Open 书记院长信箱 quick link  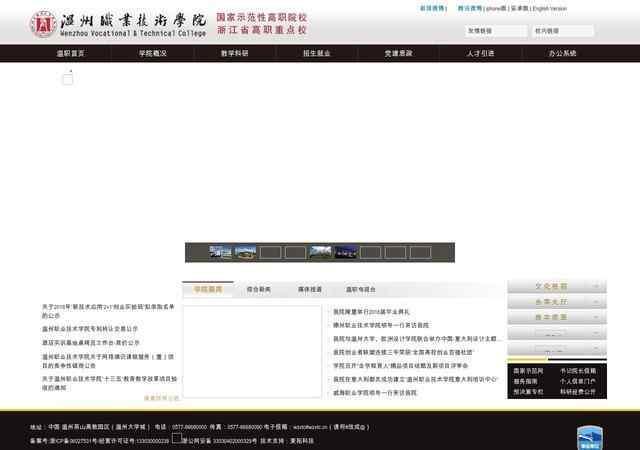click(x=578, y=371)
